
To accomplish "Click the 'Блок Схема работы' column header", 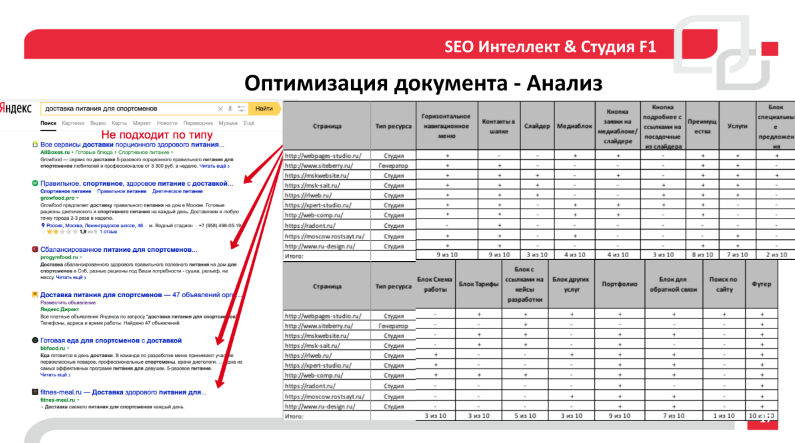I will click(x=435, y=284).
